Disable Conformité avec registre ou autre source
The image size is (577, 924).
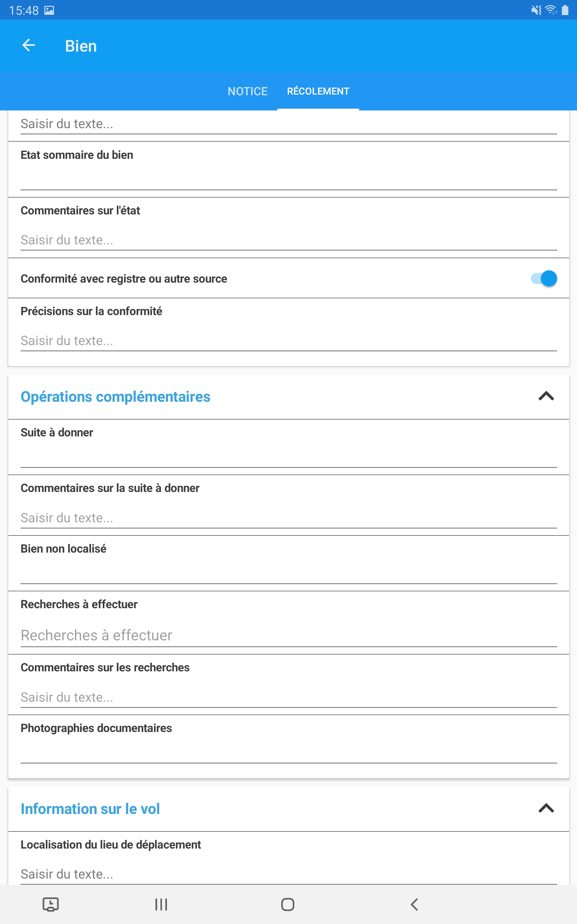[x=543, y=278]
